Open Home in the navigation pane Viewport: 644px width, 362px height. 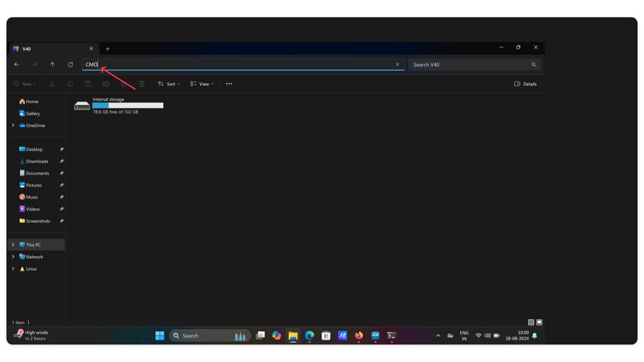pos(29,102)
